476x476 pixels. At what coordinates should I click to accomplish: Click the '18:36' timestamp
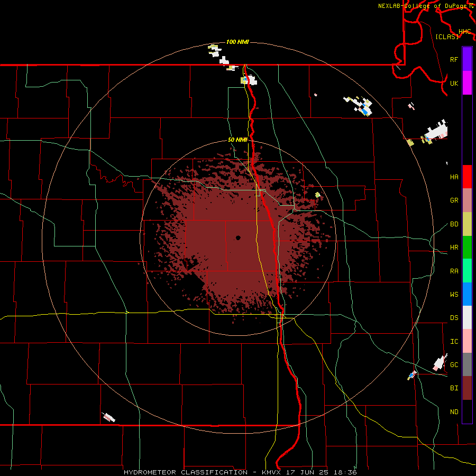pos(345,472)
